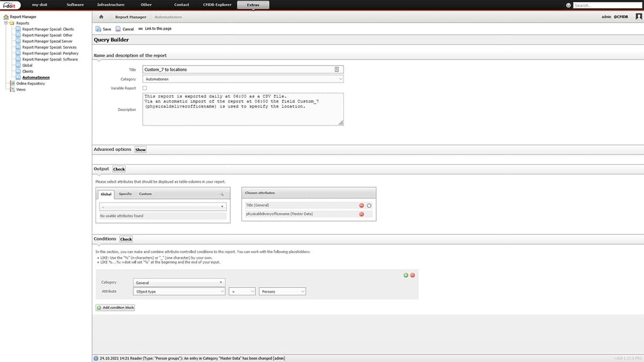Click Check next to Output
Image resolution: width=644 pixels, height=362 pixels.
pyautogui.click(x=119, y=169)
